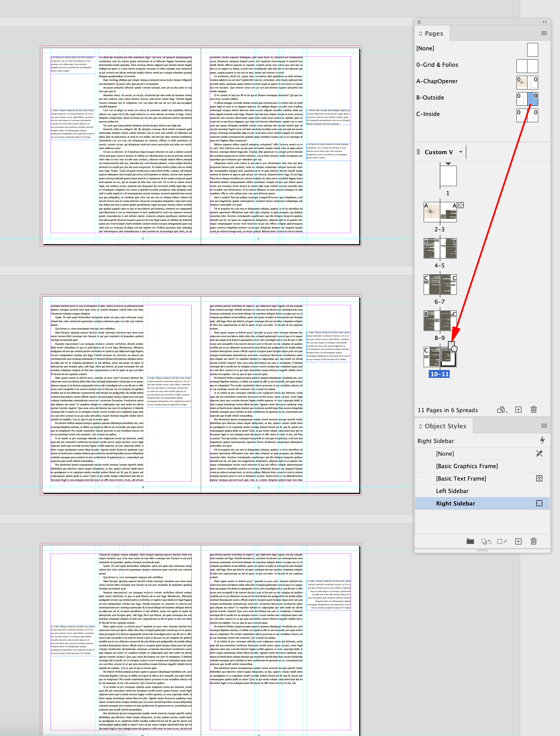Create a new object style with plus icon
560x736 pixels.
(519, 541)
